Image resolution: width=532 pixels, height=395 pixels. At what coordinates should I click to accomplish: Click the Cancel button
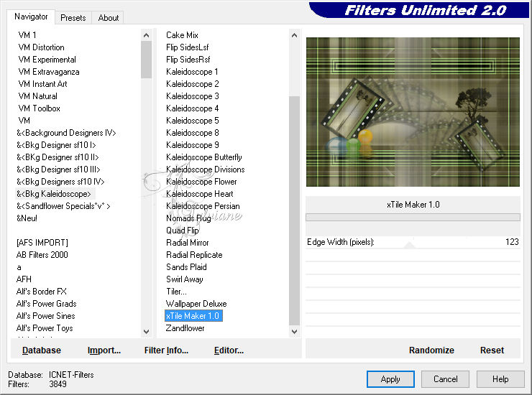coord(445,379)
